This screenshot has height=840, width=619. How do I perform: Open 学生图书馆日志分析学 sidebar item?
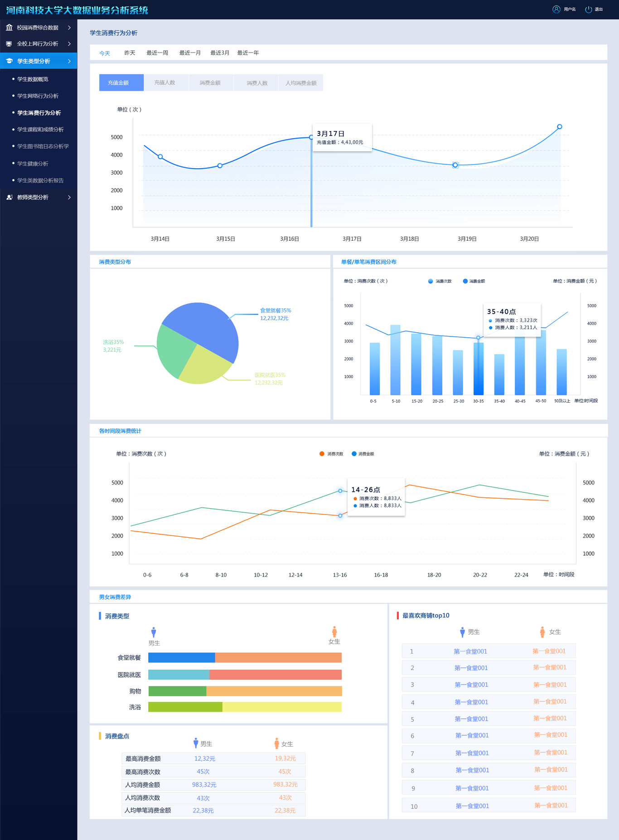(43, 146)
